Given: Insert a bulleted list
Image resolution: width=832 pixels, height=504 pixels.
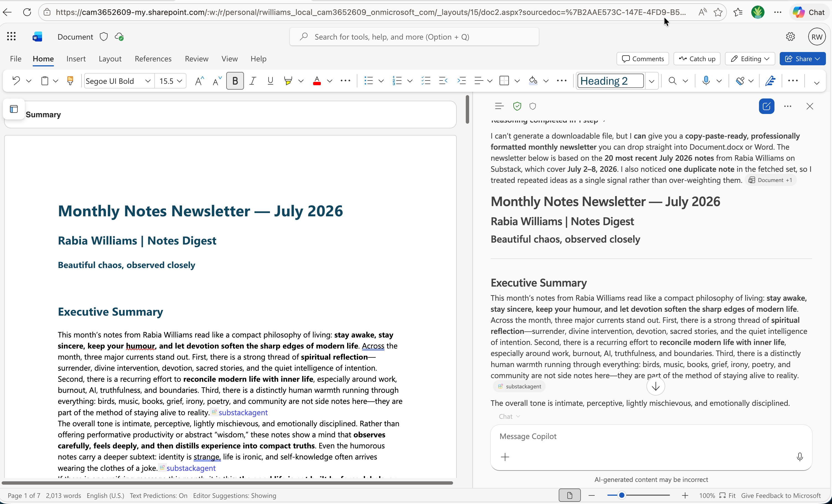Looking at the screenshot, I should pos(368,81).
